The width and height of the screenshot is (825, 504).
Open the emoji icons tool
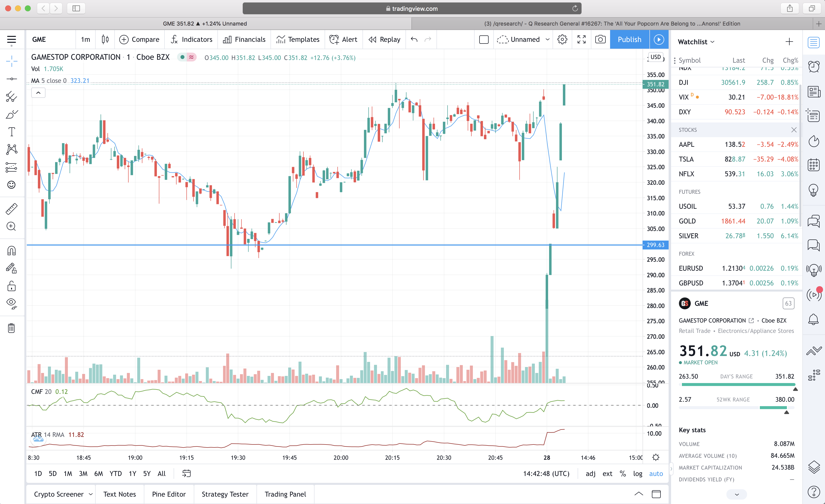(x=11, y=185)
